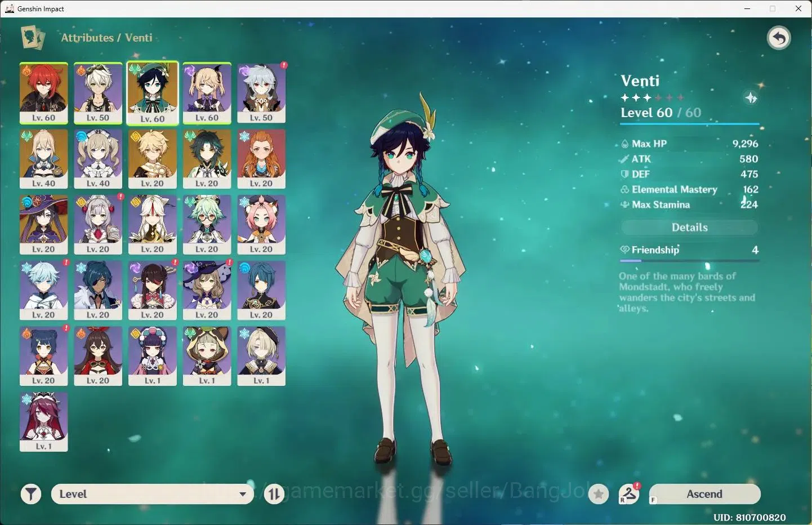Select Diluc's Lv. 60 character card
Viewport: 812px width, 525px height.
pos(44,93)
